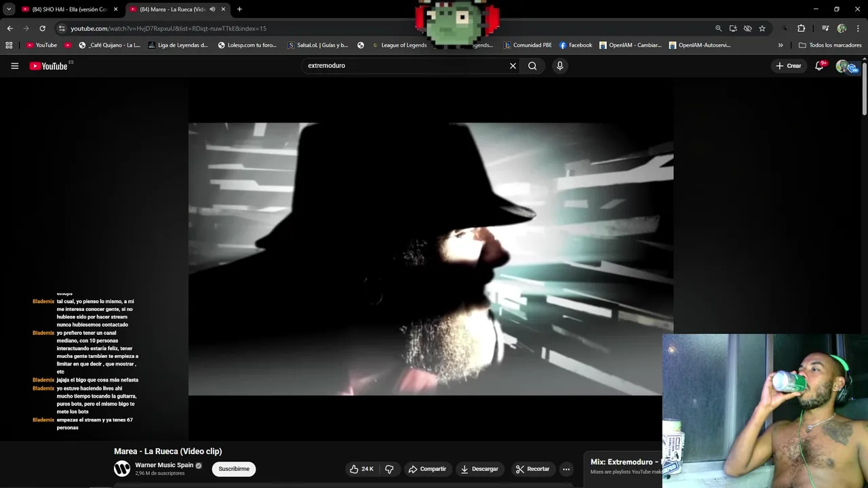Viewport: 868px width, 488px height.
Task: Show hidden bookmarks with the chevron
Action: (781, 45)
